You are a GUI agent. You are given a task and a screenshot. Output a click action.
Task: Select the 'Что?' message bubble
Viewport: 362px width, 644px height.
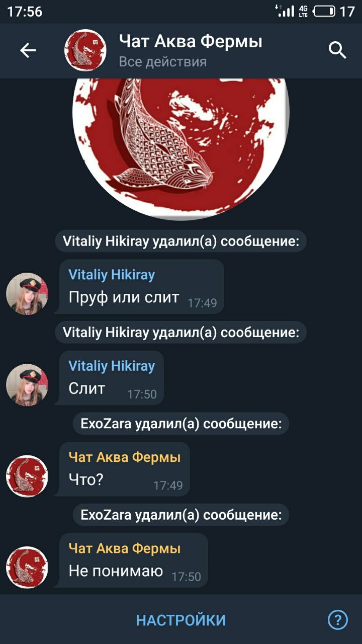[x=122, y=469]
